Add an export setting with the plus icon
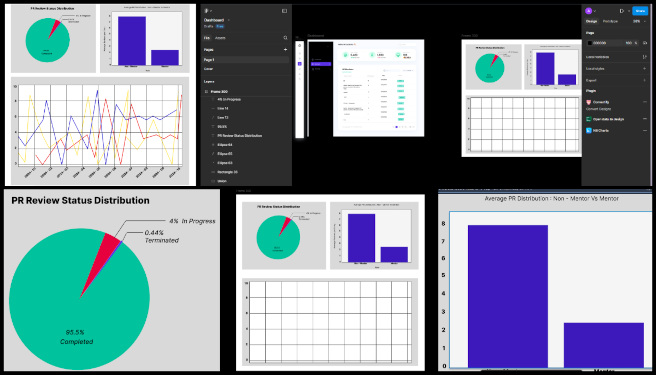 click(x=644, y=80)
